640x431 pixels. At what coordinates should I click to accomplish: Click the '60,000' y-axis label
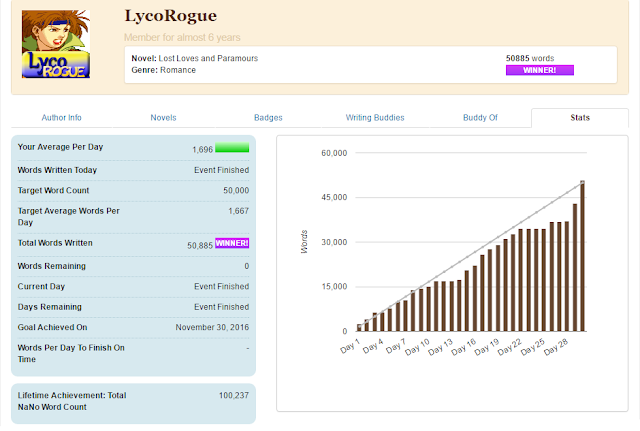tap(334, 153)
